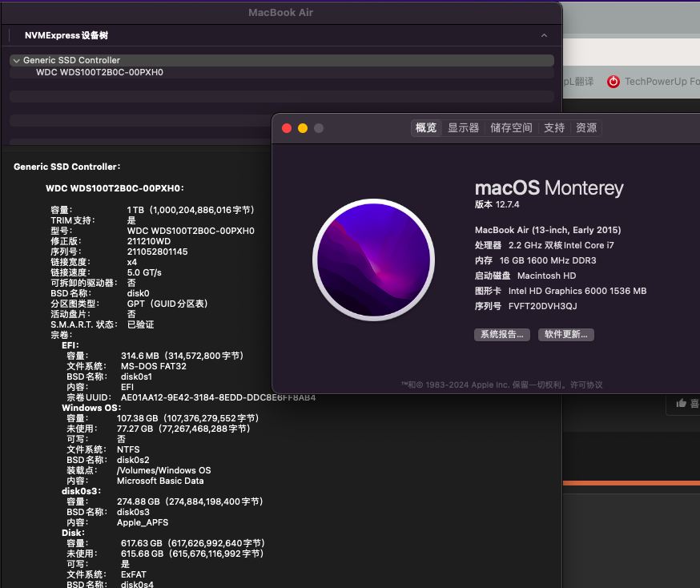Click the Microsoft Basic Data content value
Viewport: 700px width, 588px height.
point(160,481)
